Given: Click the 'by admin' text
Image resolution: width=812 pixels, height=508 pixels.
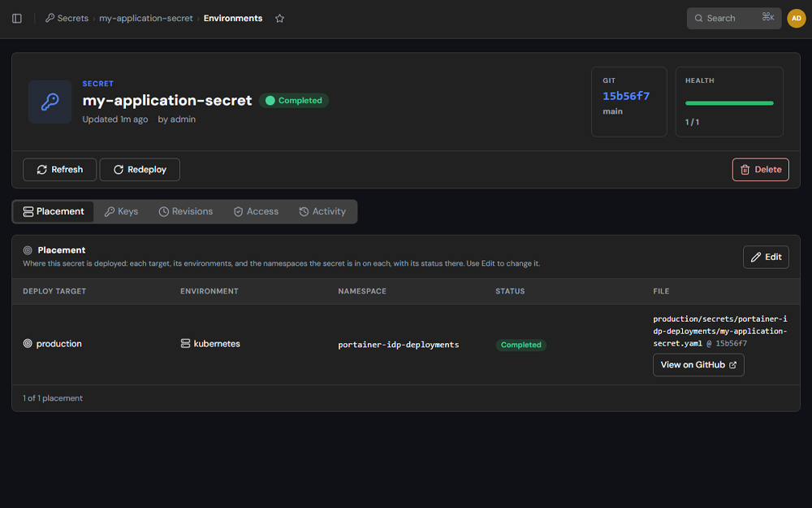Looking at the screenshot, I should click(176, 119).
